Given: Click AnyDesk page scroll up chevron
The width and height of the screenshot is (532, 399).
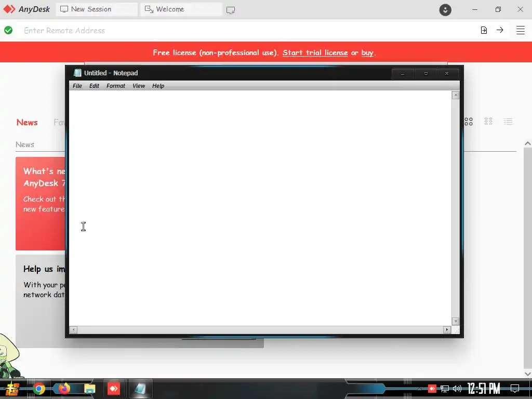Looking at the screenshot, I should click(528, 143).
